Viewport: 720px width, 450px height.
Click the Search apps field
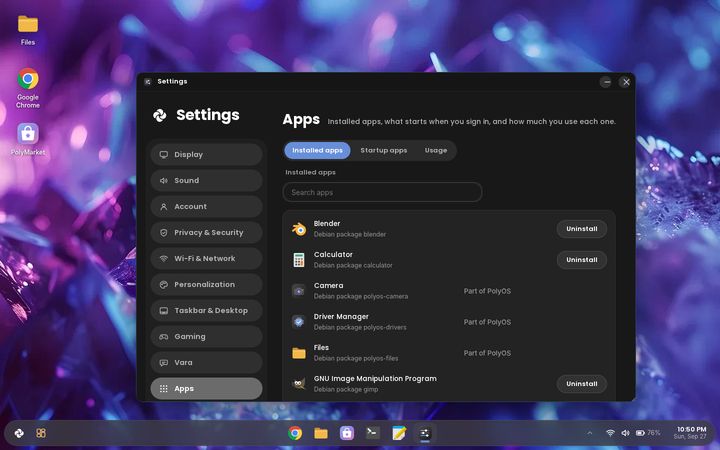pos(382,192)
